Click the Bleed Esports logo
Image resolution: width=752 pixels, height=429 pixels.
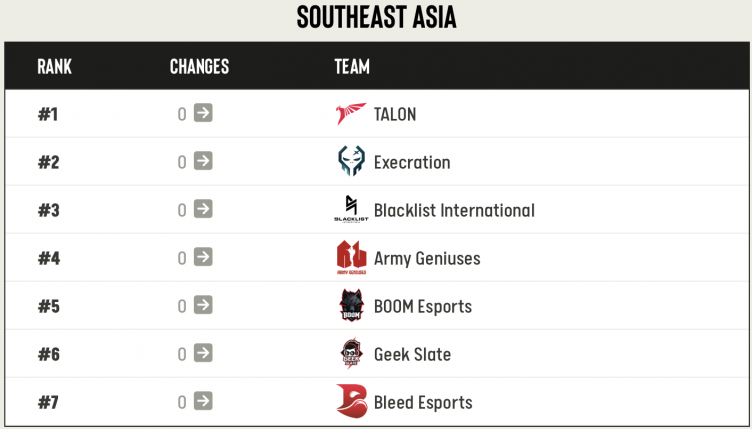[x=351, y=402]
